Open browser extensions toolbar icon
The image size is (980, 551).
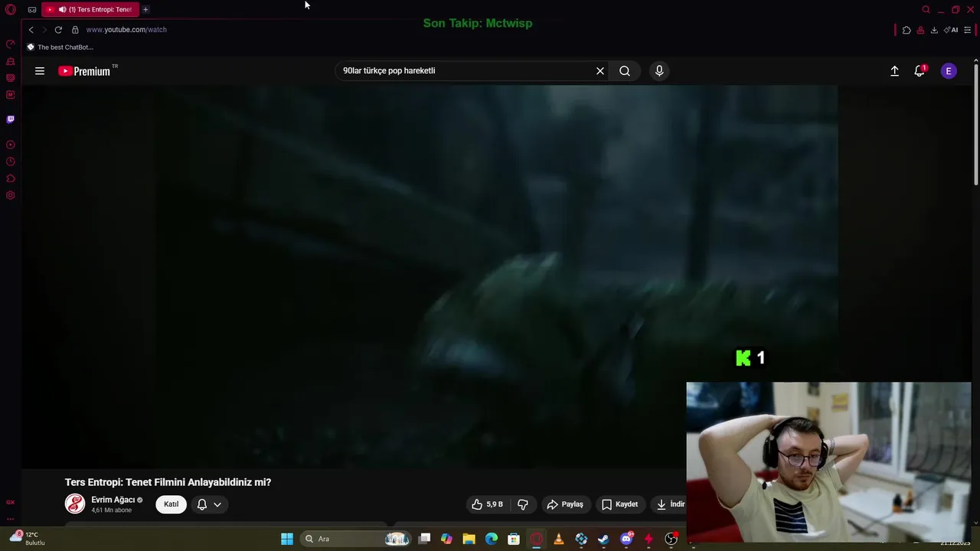[906, 30]
